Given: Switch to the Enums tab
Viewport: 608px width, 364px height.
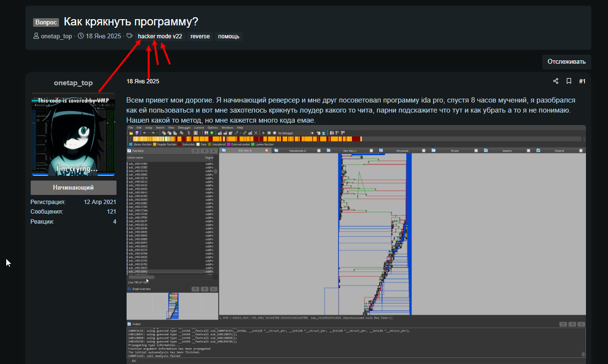Looking at the screenshot, I should [x=455, y=150].
